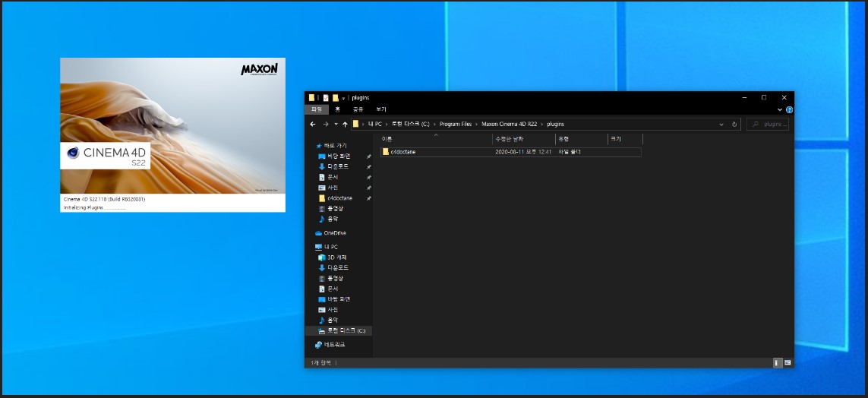This screenshot has width=868, height=398.
Task: Open Explorer help question mark icon
Action: 789,109
